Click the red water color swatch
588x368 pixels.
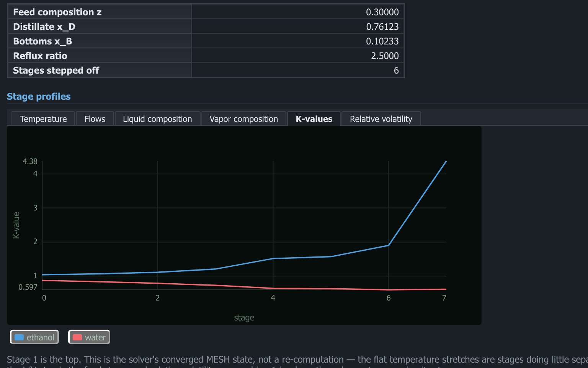point(77,337)
